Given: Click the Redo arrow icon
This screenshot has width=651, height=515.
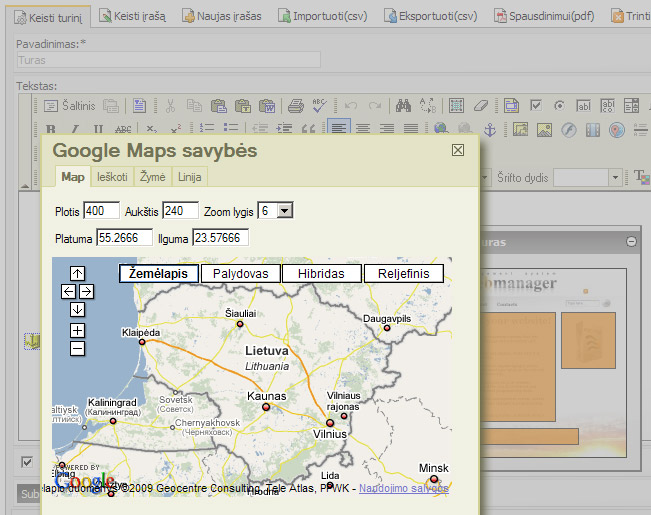Looking at the screenshot, I should click(375, 106).
